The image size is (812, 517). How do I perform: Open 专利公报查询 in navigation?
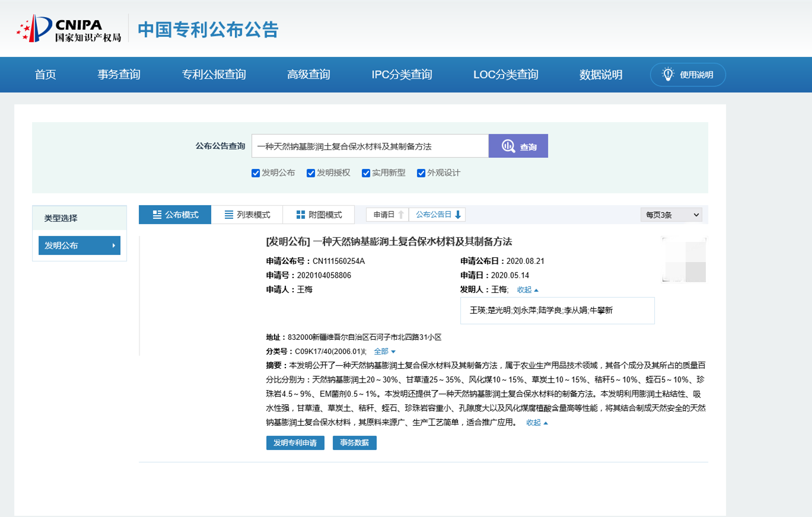coord(214,75)
